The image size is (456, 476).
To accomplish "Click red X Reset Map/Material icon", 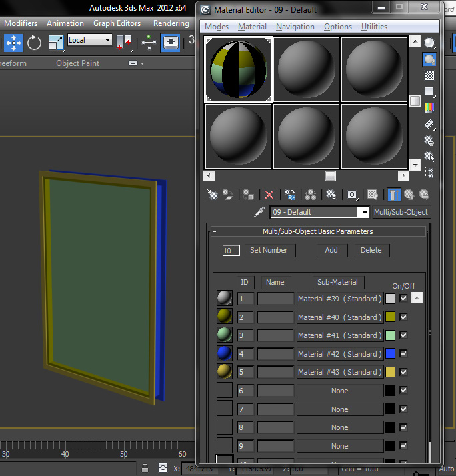I will pos(269,195).
